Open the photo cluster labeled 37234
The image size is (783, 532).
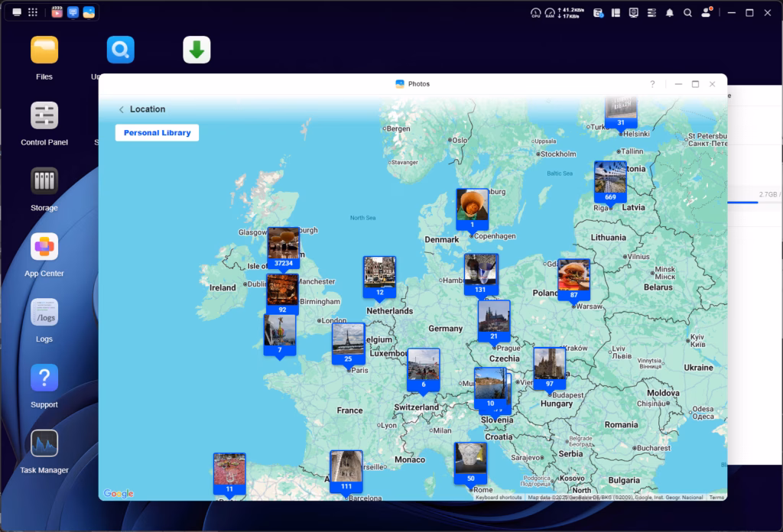pyautogui.click(x=283, y=248)
